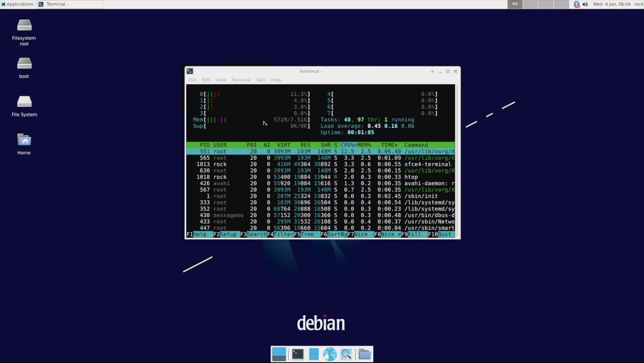Open the folder icon in the dock
This screenshot has width=644, height=363.
(365, 354)
